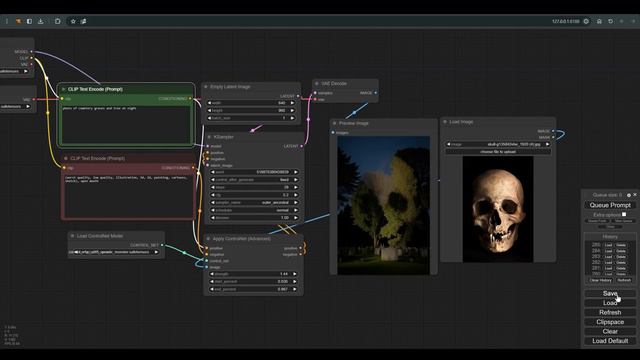Save the current workflow

click(610, 293)
